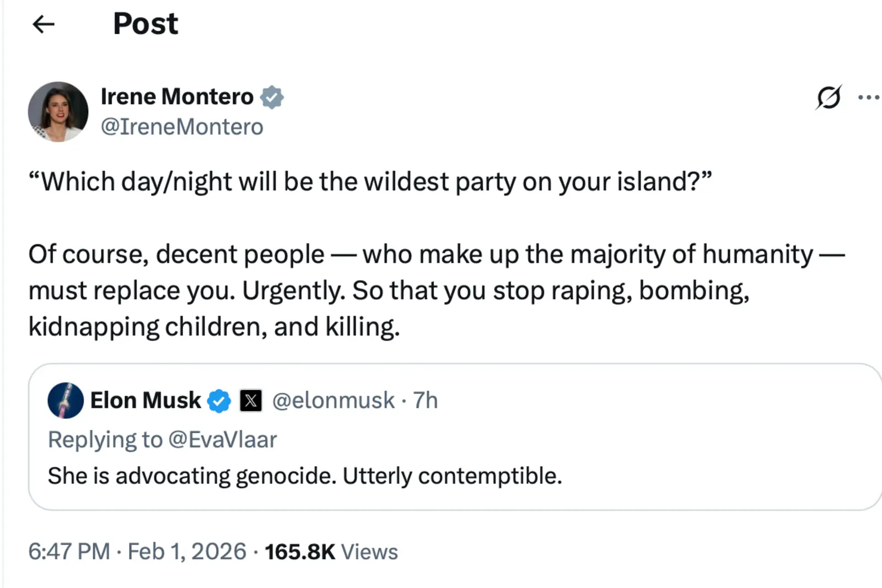Go back using the arrow icon
Viewport: 882px width, 588px height.
click(x=44, y=23)
